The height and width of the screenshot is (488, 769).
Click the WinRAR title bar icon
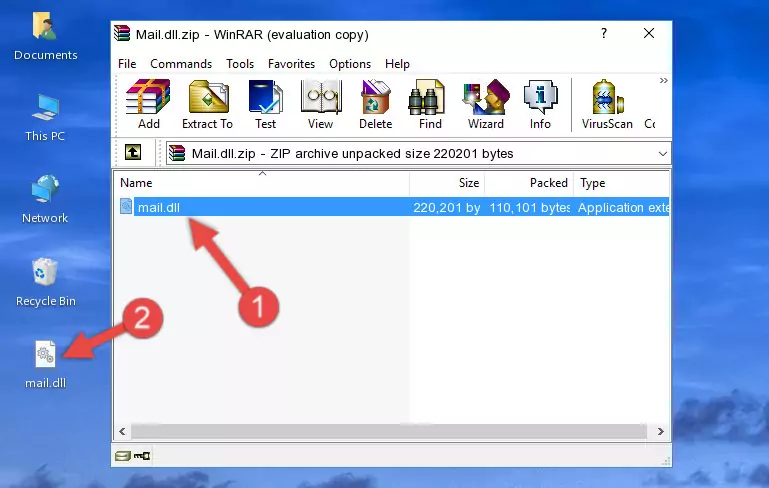122,33
